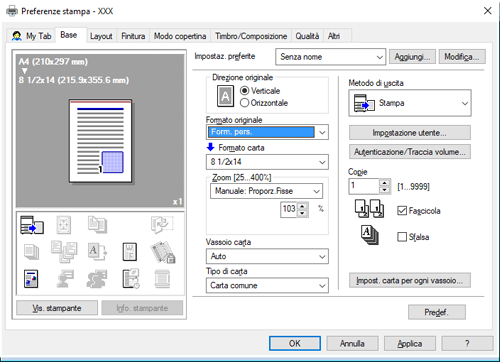Close the Preferenze stampa dialog

pyautogui.click(x=487, y=11)
